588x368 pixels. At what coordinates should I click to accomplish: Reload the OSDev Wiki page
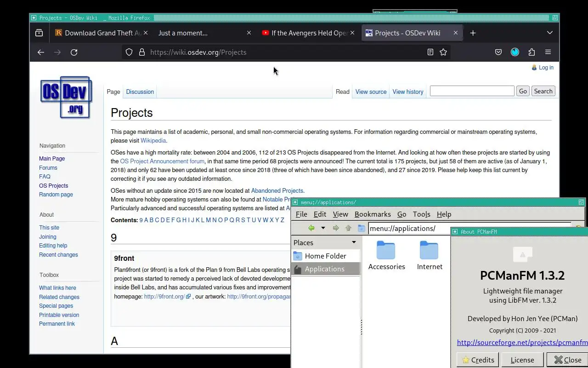click(74, 52)
